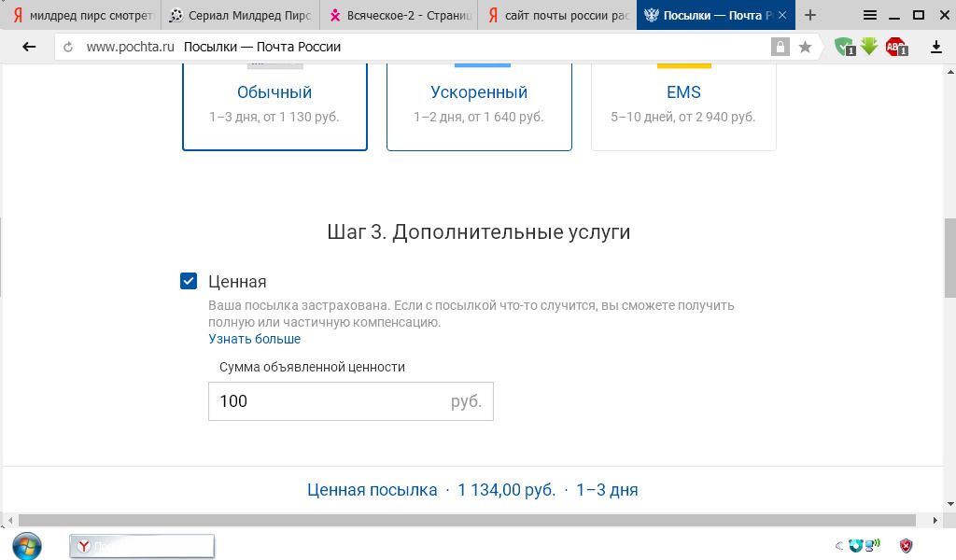Follow the Узнать больше link
This screenshot has width=956, height=560.
click(254, 339)
